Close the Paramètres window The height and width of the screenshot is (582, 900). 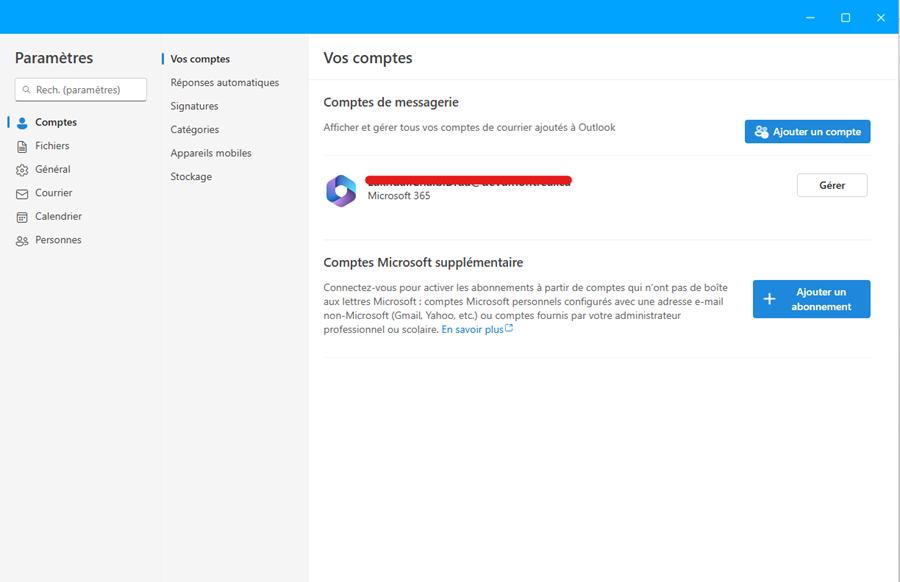coord(880,18)
